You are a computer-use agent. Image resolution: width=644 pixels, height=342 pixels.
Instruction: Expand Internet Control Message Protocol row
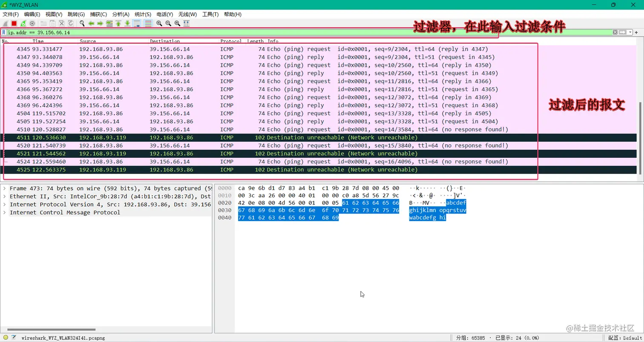click(5, 212)
